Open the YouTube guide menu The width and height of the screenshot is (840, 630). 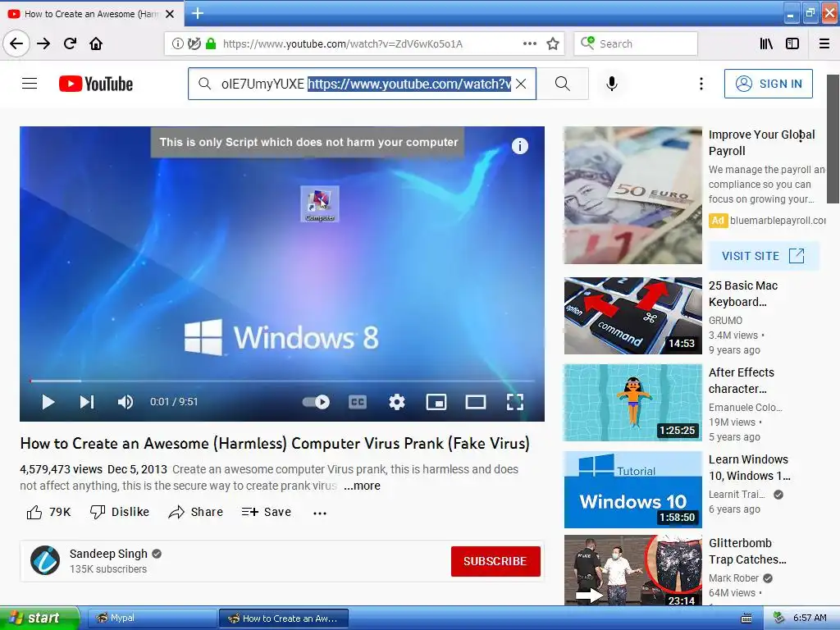click(x=30, y=84)
